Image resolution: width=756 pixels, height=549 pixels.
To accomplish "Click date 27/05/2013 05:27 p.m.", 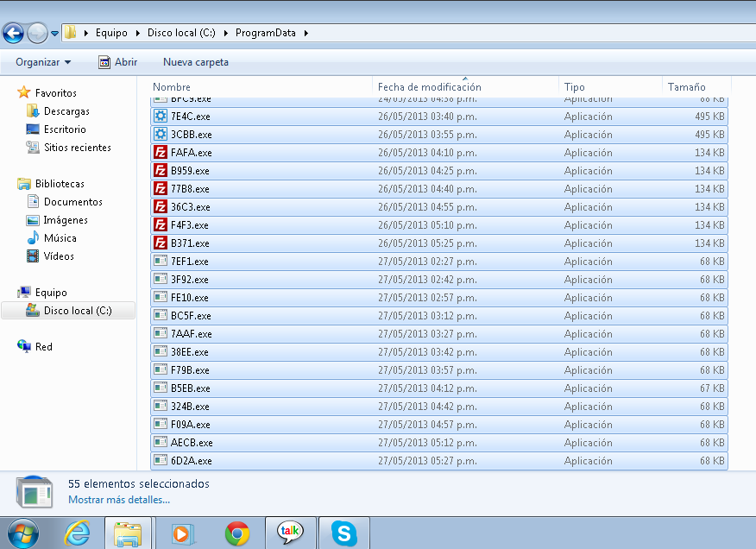I will point(427,461).
